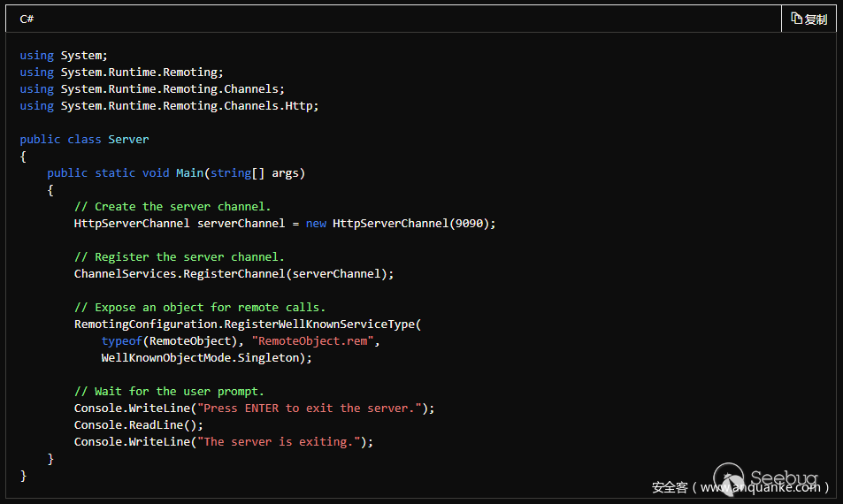Click the "Main" method name
Viewport: 843px width, 504px height.
pyautogui.click(x=189, y=172)
